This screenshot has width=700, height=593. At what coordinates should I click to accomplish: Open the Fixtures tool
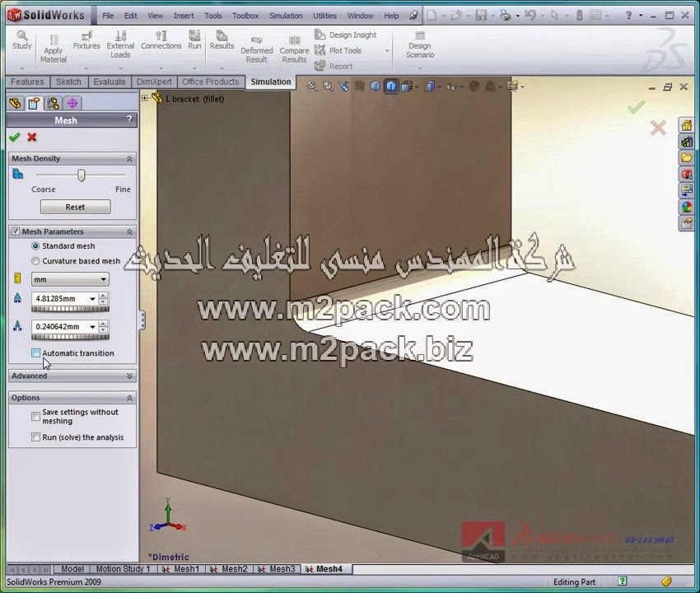(x=86, y=40)
